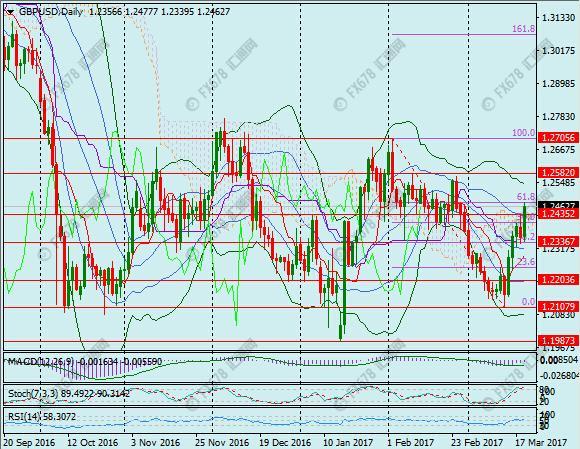
Task: Select the 61.8 Fibonacci retracement label
Action: tap(526, 196)
